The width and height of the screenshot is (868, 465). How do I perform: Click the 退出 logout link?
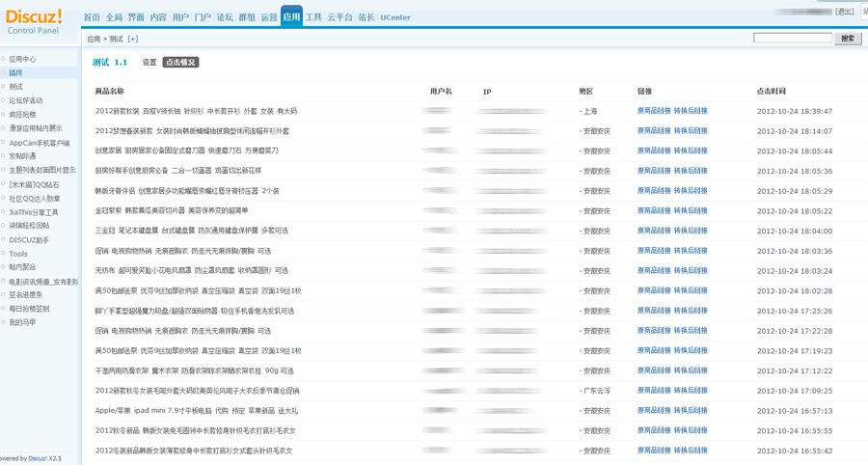point(845,12)
